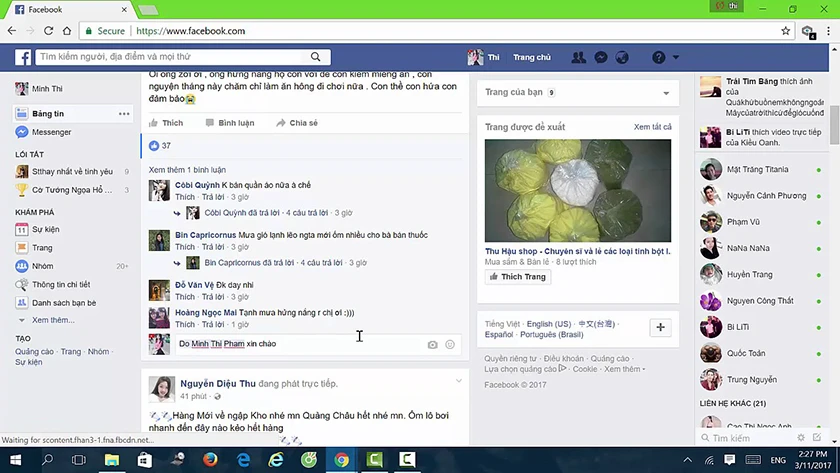The image size is (840, 473).
Task: Open chat with Huyền Trang
Action: (761, 275)
